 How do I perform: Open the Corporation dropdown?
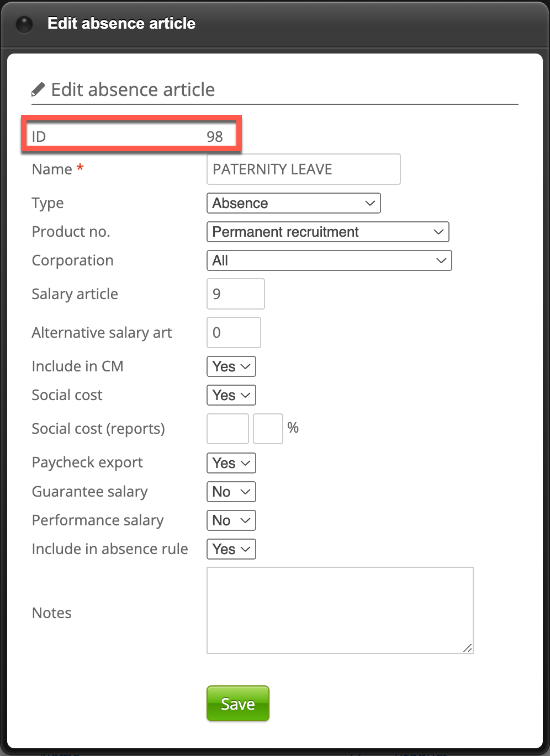point(329,260)
